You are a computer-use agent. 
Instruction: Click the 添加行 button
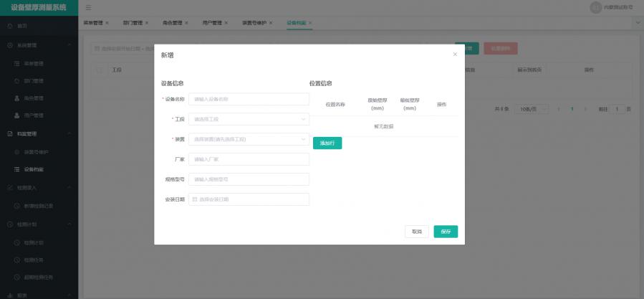[x=327, y=143]
